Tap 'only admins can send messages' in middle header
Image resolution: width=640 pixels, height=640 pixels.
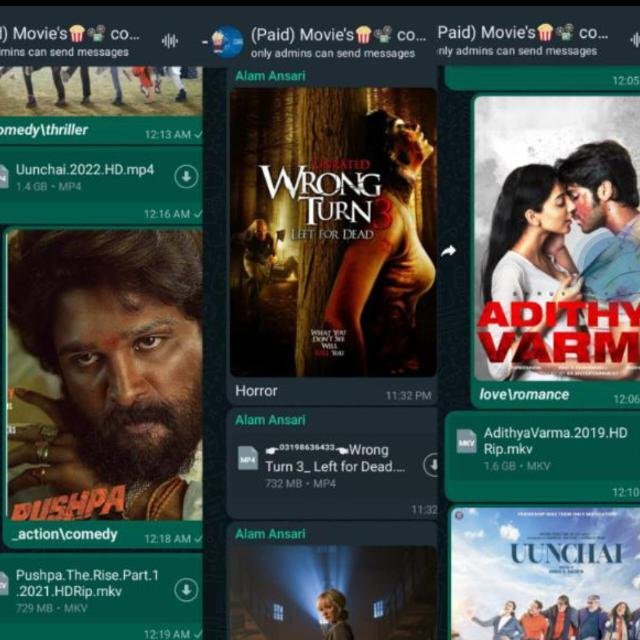click(x=333, y=53)
